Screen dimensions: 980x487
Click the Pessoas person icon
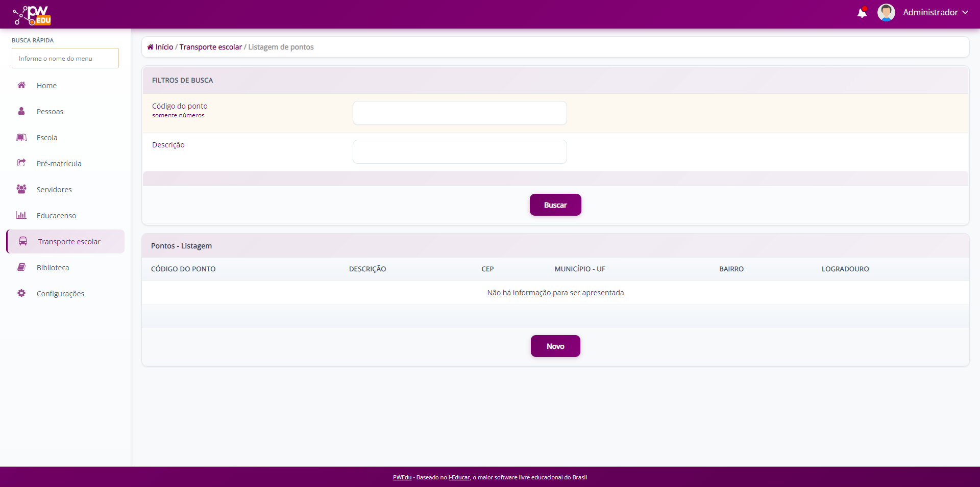click(21, 111)
